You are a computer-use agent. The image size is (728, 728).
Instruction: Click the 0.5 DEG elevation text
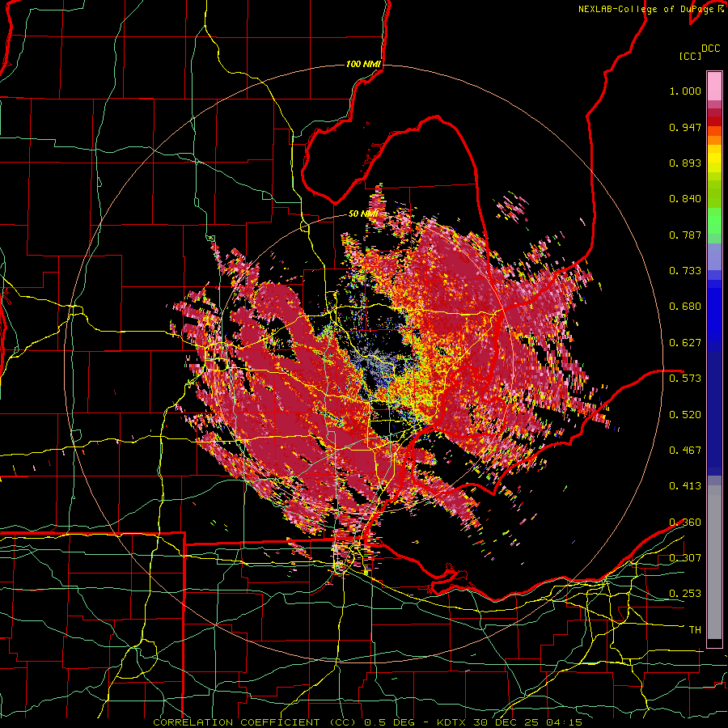point(388,722)
